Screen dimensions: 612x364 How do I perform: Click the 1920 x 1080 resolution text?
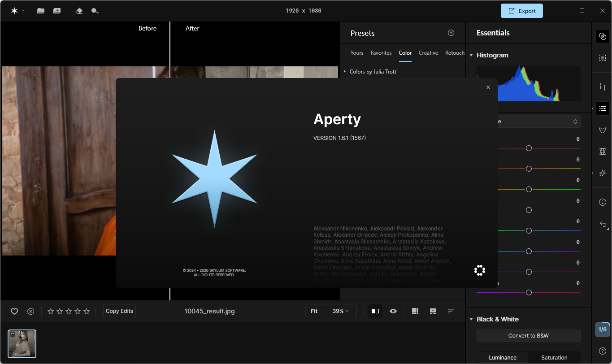[304, 11]
